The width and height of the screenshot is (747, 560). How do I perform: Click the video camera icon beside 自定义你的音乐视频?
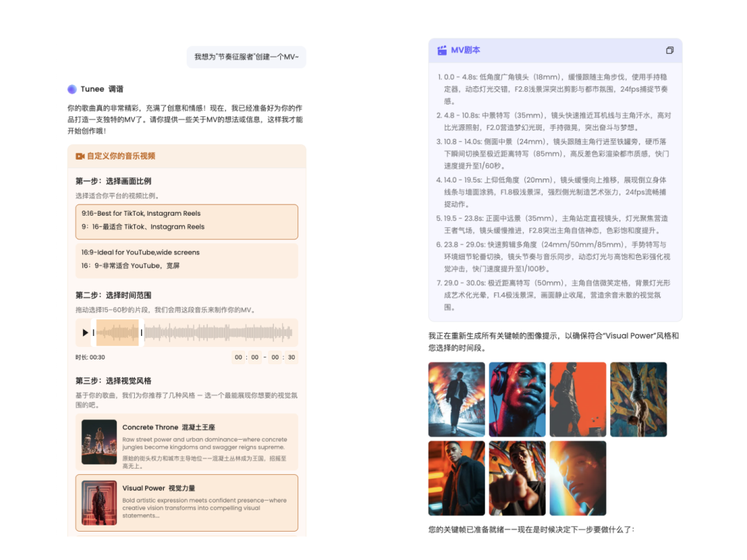pos(80,156)
